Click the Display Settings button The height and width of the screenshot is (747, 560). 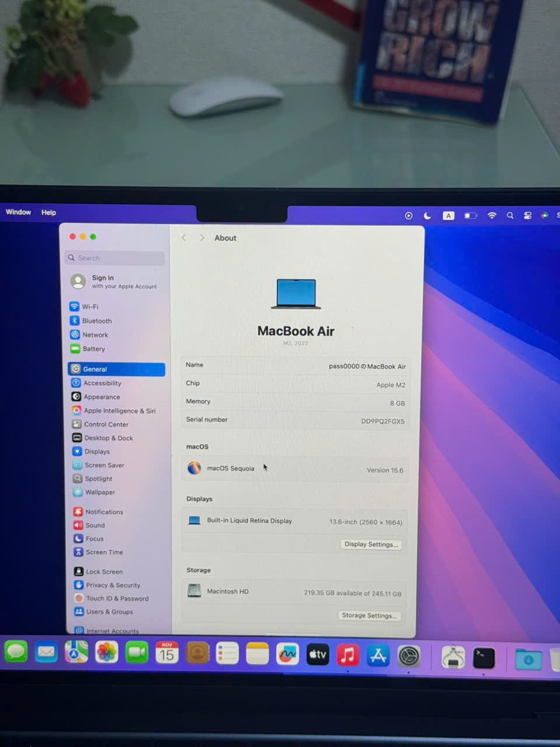(371, 544)
